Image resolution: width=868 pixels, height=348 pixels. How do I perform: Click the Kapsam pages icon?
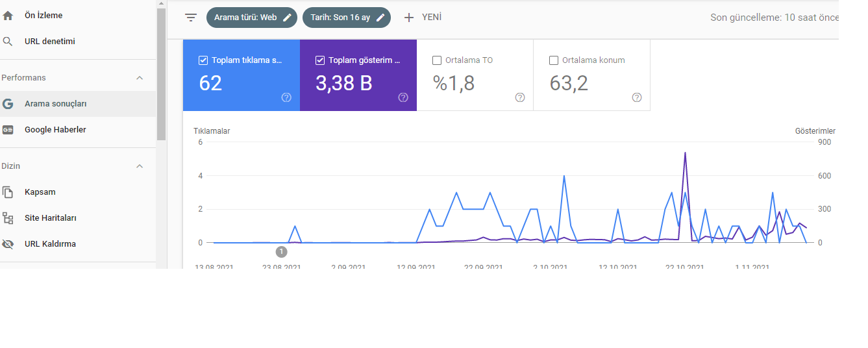tap(8, 192)
